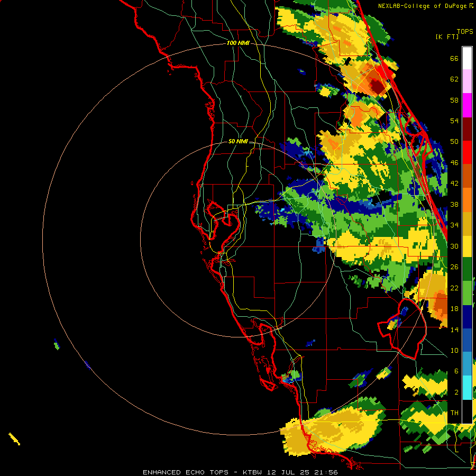
Task: Click the dark green legend swatch
Action: (x=467, y=269)
